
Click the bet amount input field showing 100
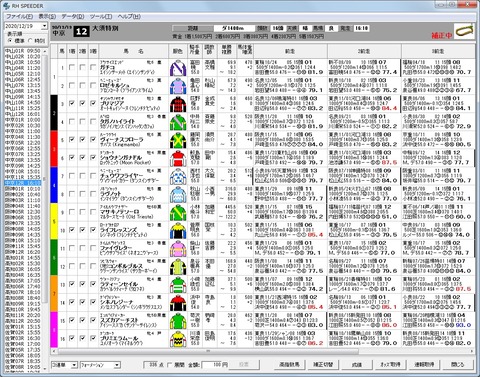215,365
